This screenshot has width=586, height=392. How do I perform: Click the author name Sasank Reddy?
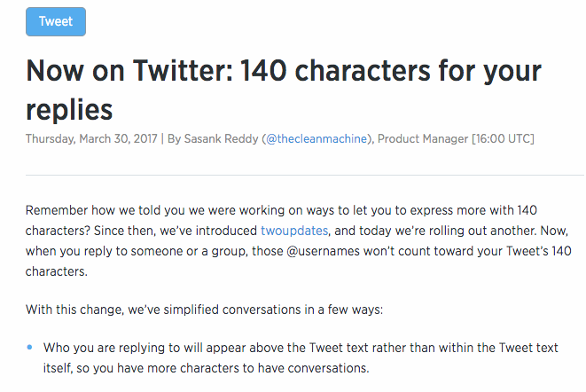221,139
